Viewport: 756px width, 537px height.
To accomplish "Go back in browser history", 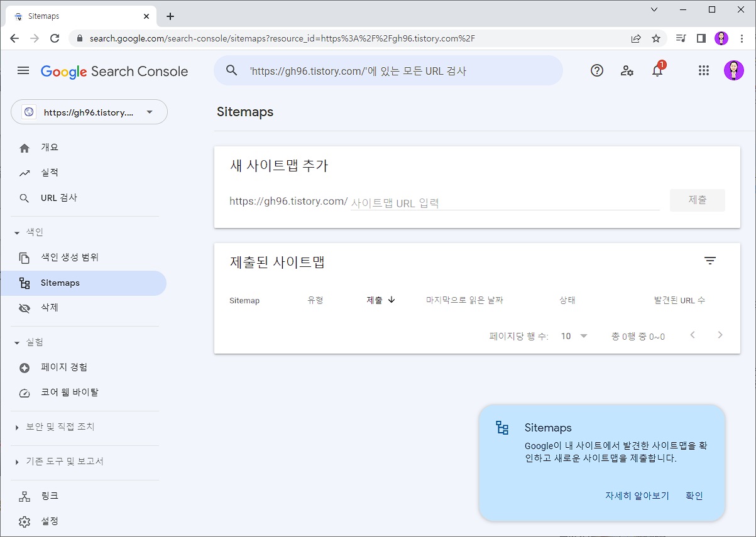I will 14,38.
